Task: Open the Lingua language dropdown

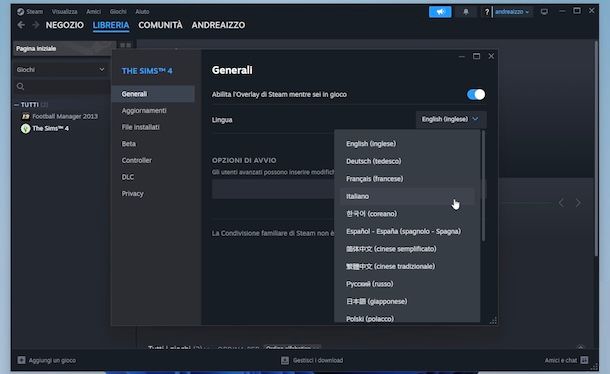Action: coord(450,119)
